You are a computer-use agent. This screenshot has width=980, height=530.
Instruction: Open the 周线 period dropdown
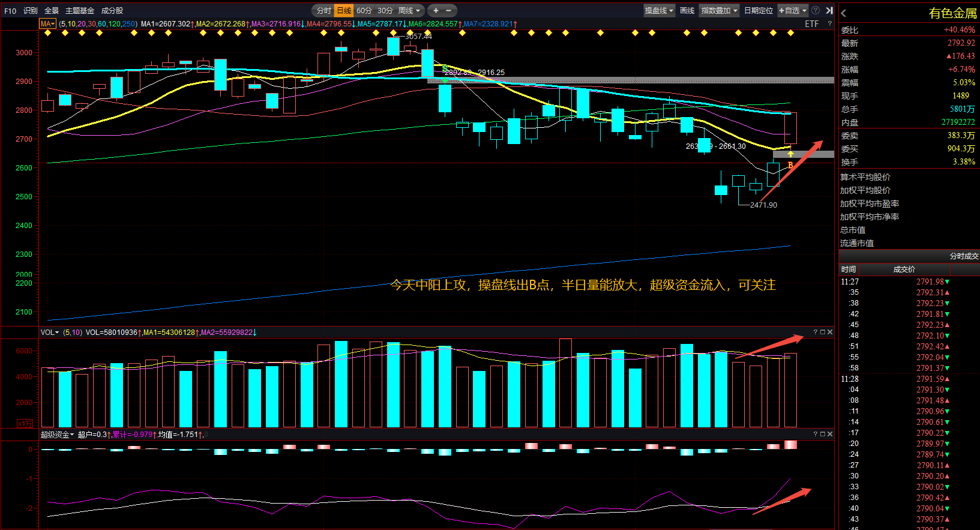(x=409, y=11)
